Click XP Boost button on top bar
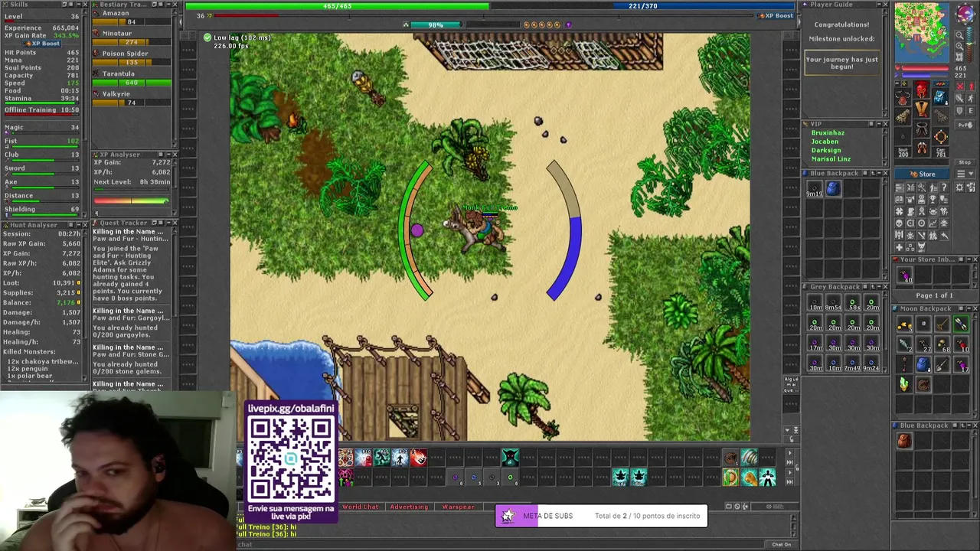Viewport: 980px width, 551px height. pyautogui.click(x=775, y=15)
